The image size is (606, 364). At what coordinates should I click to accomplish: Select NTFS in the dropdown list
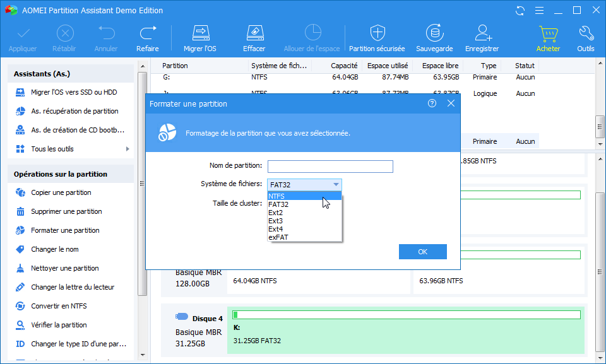pyautogui.click(x=304, y=196)
